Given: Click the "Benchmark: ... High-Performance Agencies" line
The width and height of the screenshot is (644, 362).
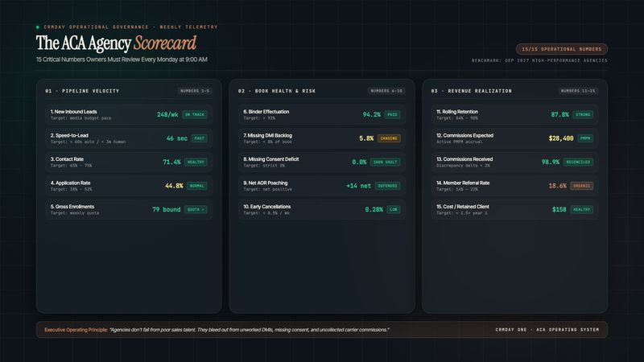Looking at the screenshot, I should click(539, 60).
